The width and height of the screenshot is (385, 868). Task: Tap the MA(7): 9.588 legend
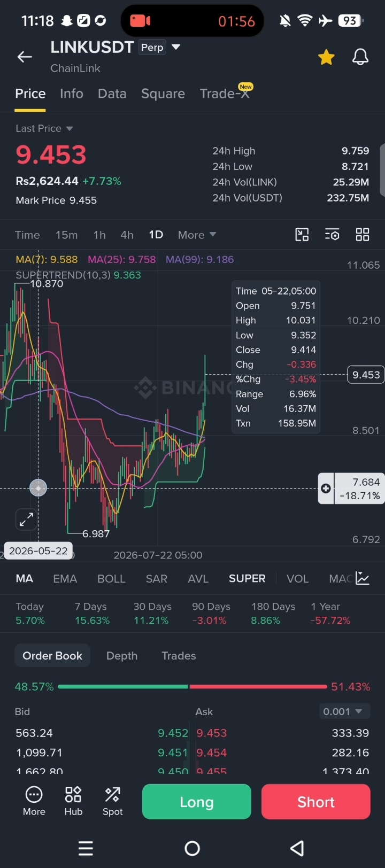pos(47,259)
